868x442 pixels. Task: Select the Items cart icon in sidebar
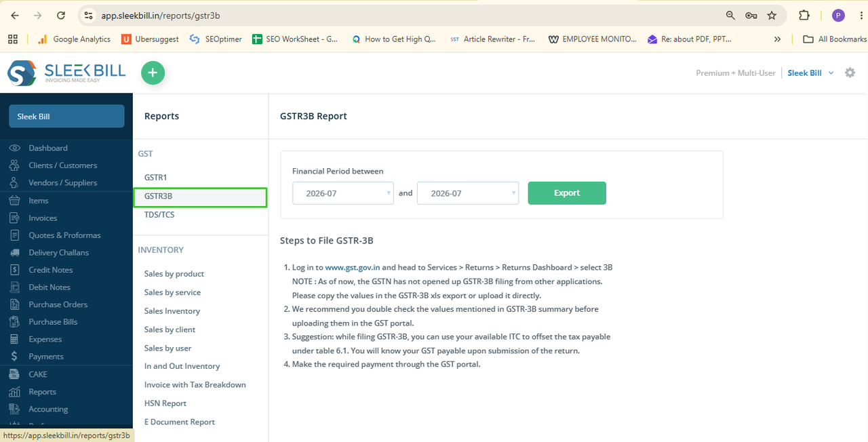tap(14, 200)
